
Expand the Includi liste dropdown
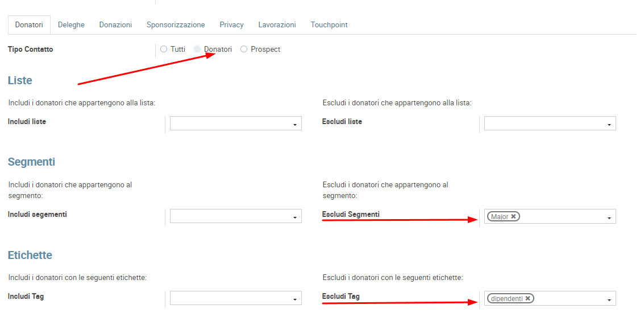(295, 124)
